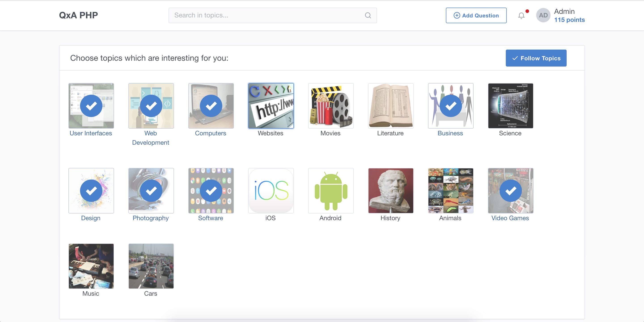Select the Movies popcorn topic image
The image size is (644, 322).
click(x=331, y=106)
